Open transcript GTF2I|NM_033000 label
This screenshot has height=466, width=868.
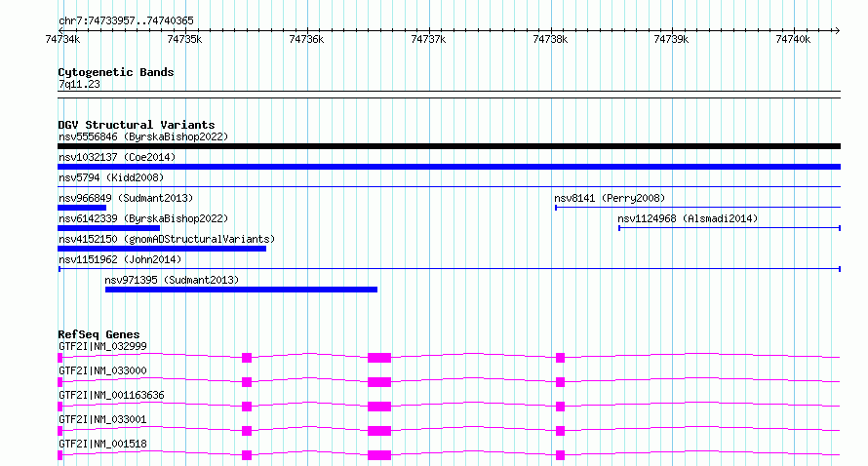[102, 370]
